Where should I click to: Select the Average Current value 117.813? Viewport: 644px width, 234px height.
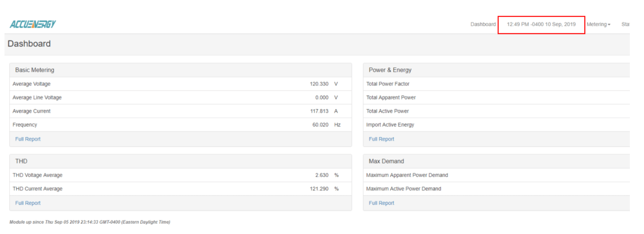point(319,111)
